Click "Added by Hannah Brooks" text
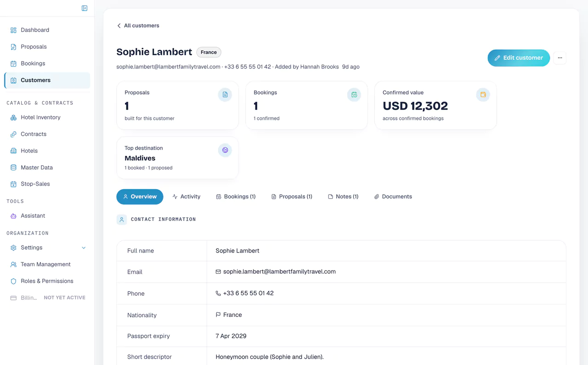This screenshot has width=588, height=365. (x=307, y=67)
